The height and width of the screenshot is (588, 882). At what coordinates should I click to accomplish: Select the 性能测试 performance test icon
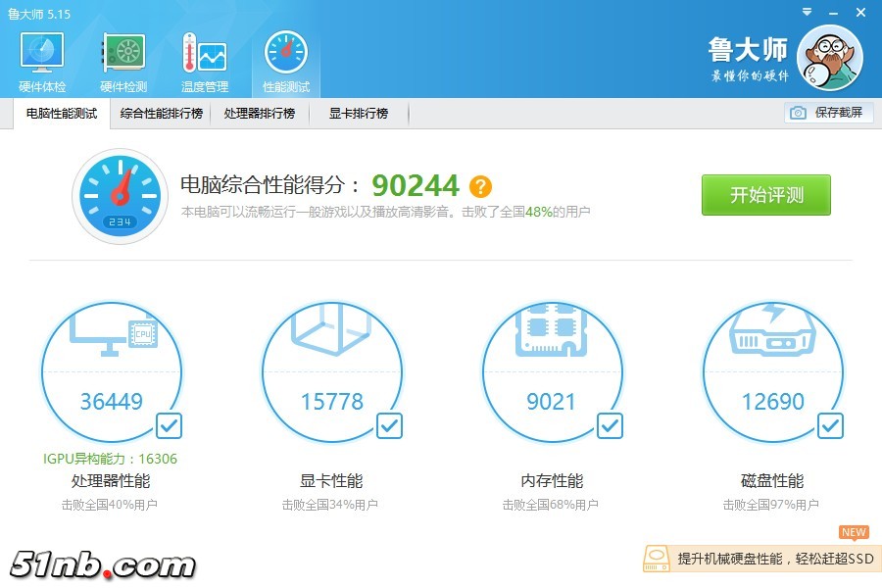[x=285, y=63]
